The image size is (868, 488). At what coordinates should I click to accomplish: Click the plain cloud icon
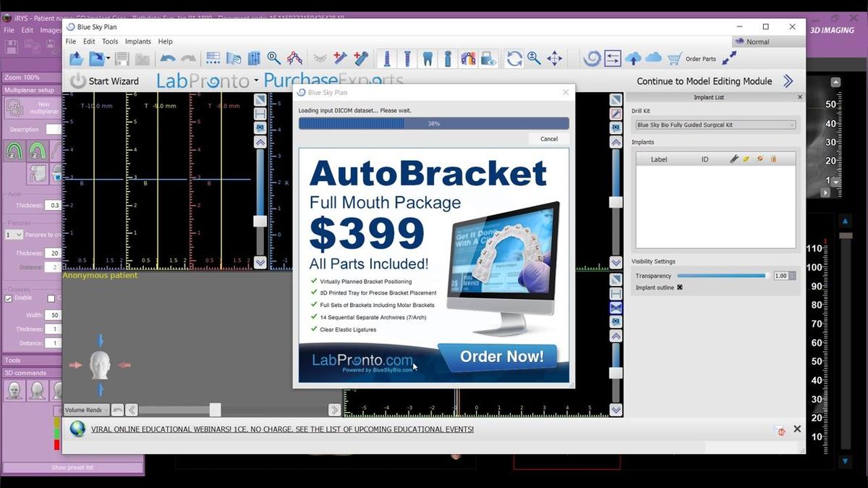653,58
